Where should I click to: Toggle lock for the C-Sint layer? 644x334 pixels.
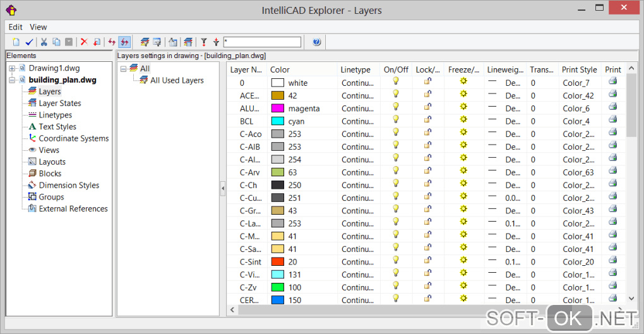(x=427, y=261)
